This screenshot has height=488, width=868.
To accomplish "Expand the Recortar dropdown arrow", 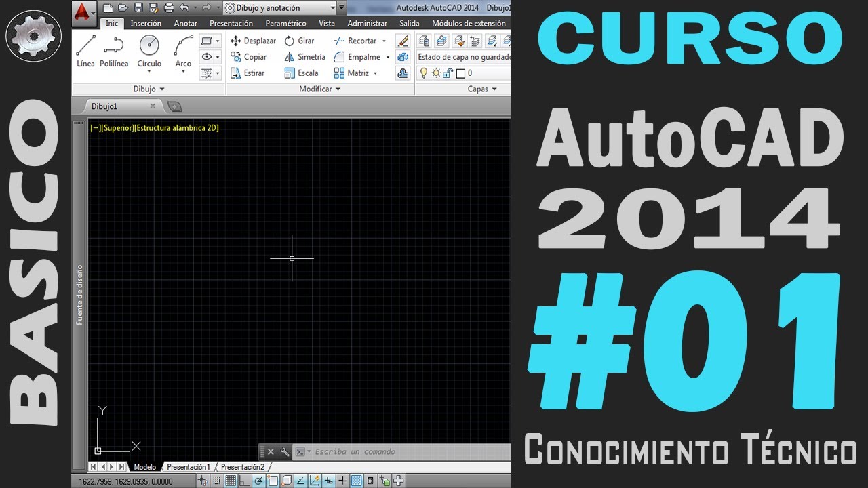I will (384, 41).
